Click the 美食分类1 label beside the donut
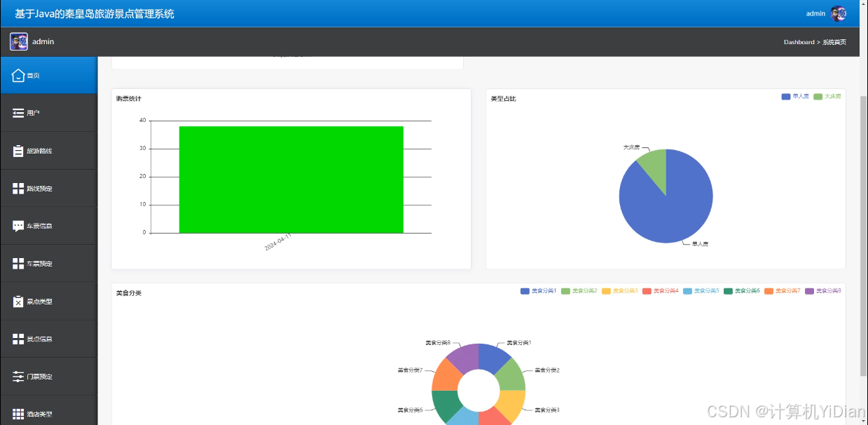 tap(519, 342)
